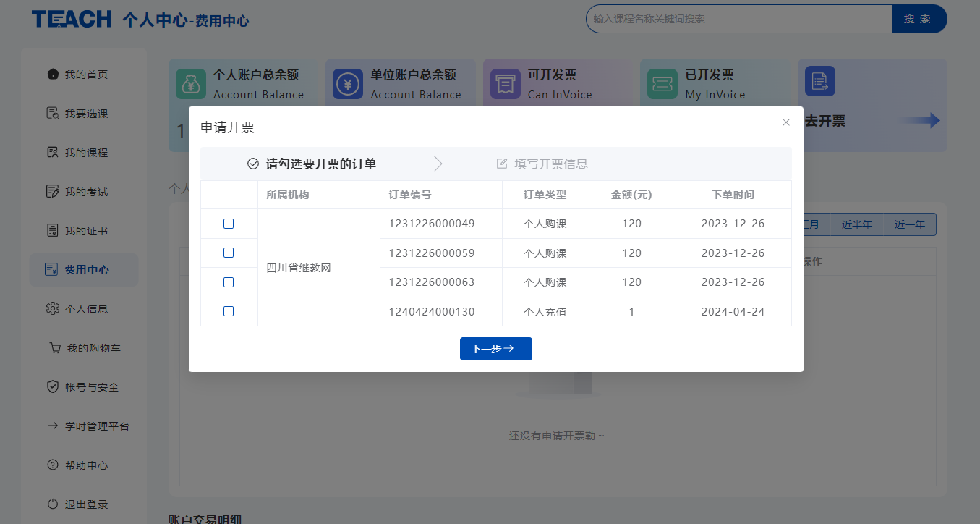Select the 近一年 filter

tap(910, 224)
